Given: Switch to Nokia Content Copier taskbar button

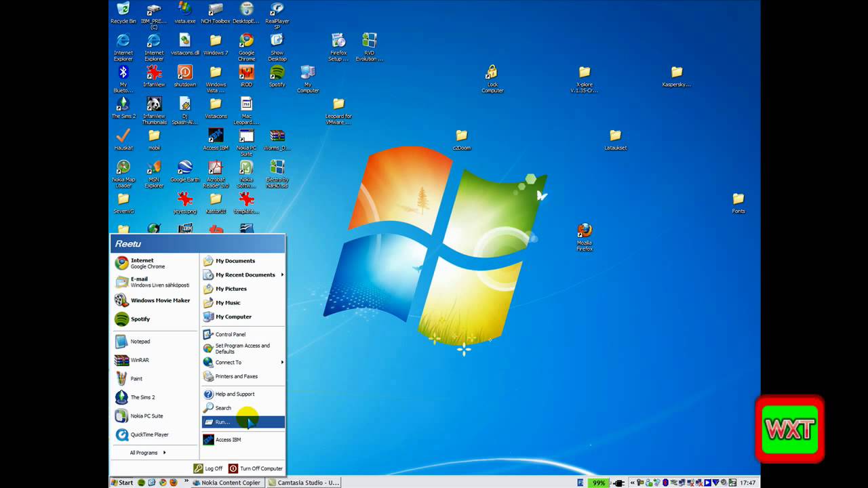Looking at the screenshot, I should (226, 483).
